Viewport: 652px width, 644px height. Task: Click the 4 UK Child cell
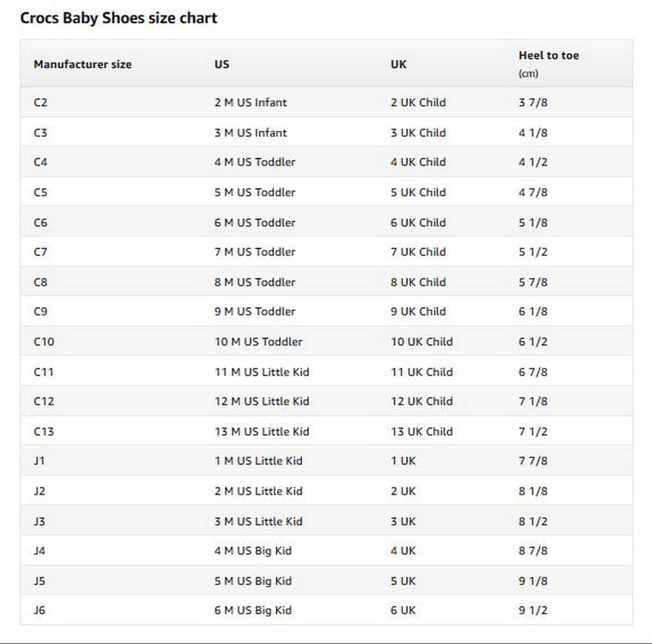[418, 162]
